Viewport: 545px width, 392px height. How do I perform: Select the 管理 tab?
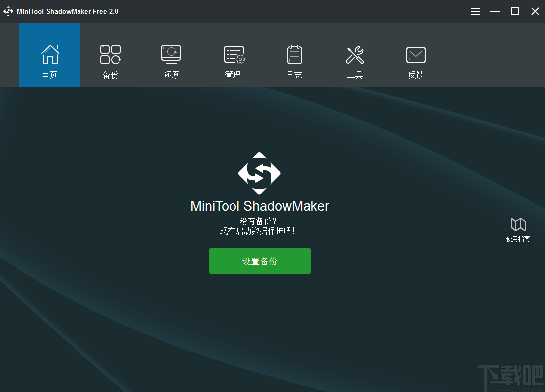pyautogui.click(x=233, y=61)
